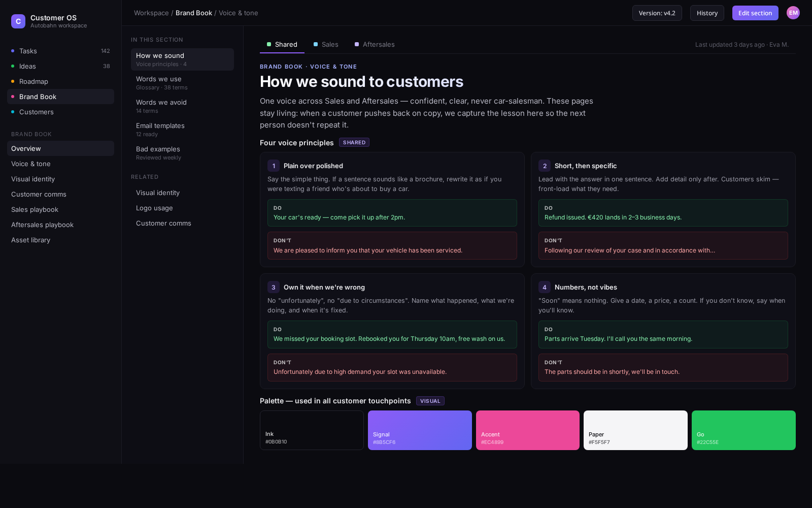
Task: Click Voice & tone breadcrumb item
Action: (x=238, y=13)
